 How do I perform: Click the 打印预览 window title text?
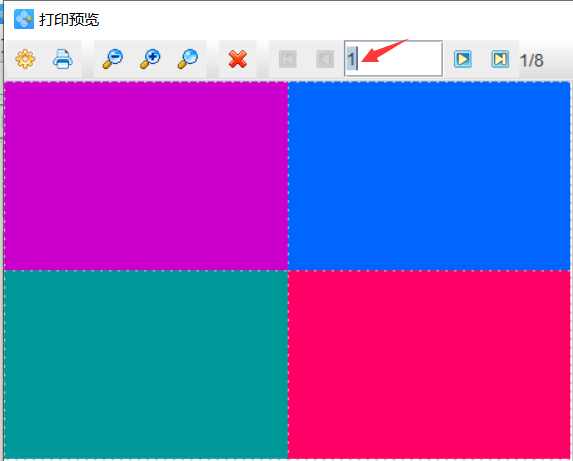pyautogui.click(x=69, y=19)
